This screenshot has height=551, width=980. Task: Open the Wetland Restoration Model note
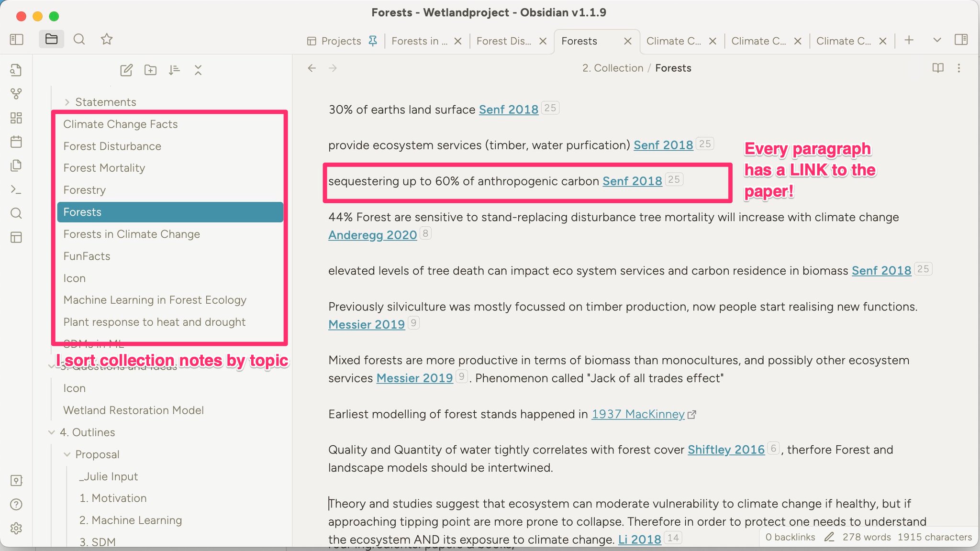tap(134, 410)
